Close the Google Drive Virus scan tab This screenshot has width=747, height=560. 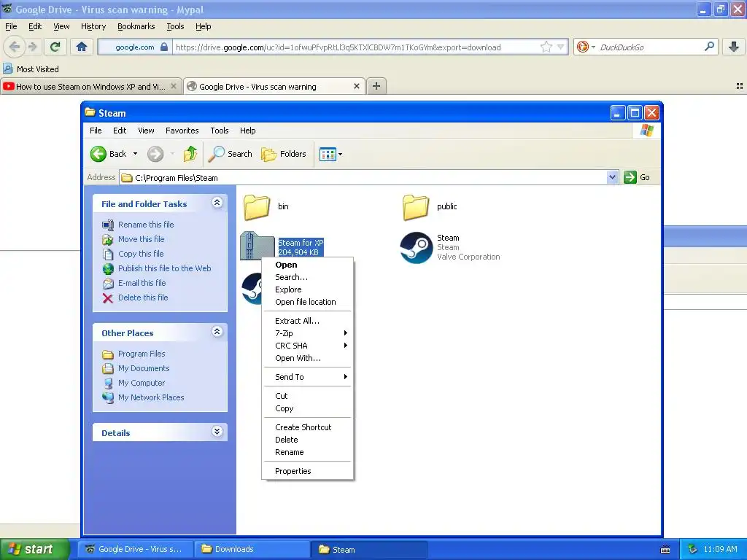356,86
